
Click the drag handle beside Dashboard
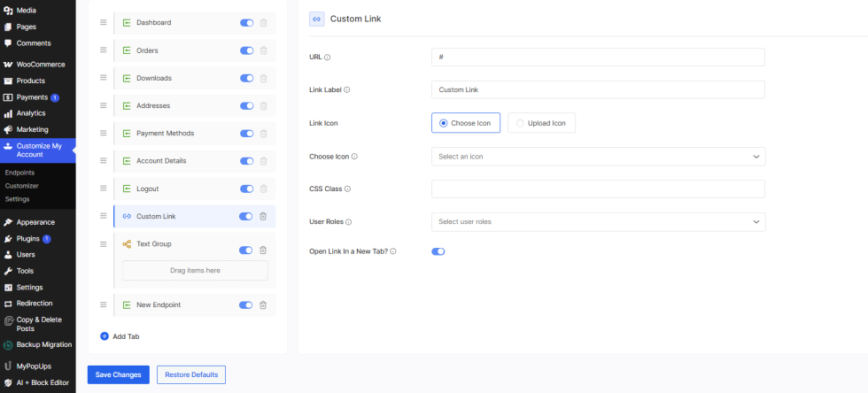(x=104, y=22)
